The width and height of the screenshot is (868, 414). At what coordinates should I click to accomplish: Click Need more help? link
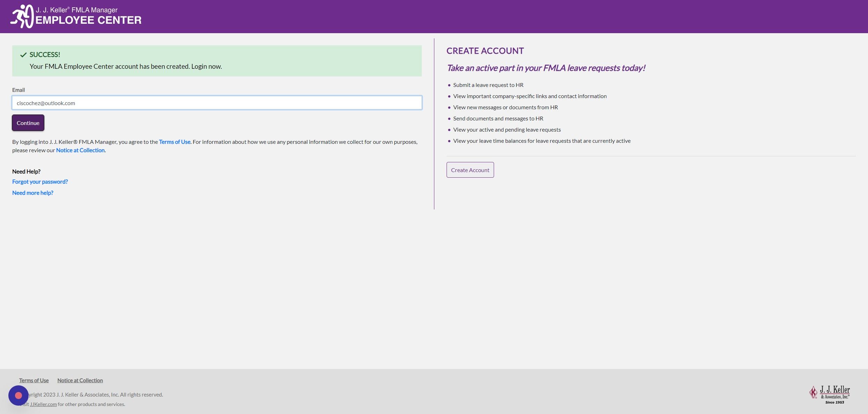32,193
